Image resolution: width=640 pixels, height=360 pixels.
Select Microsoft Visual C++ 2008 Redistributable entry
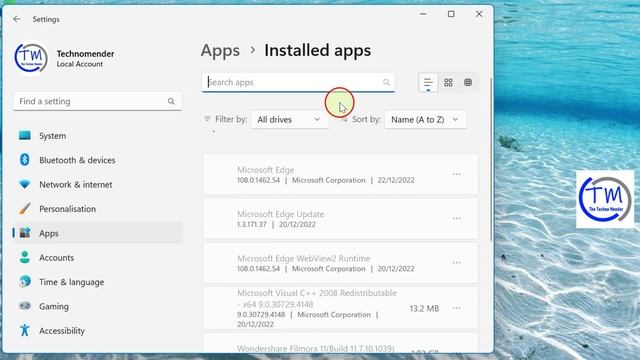click(x=340, y=308)
